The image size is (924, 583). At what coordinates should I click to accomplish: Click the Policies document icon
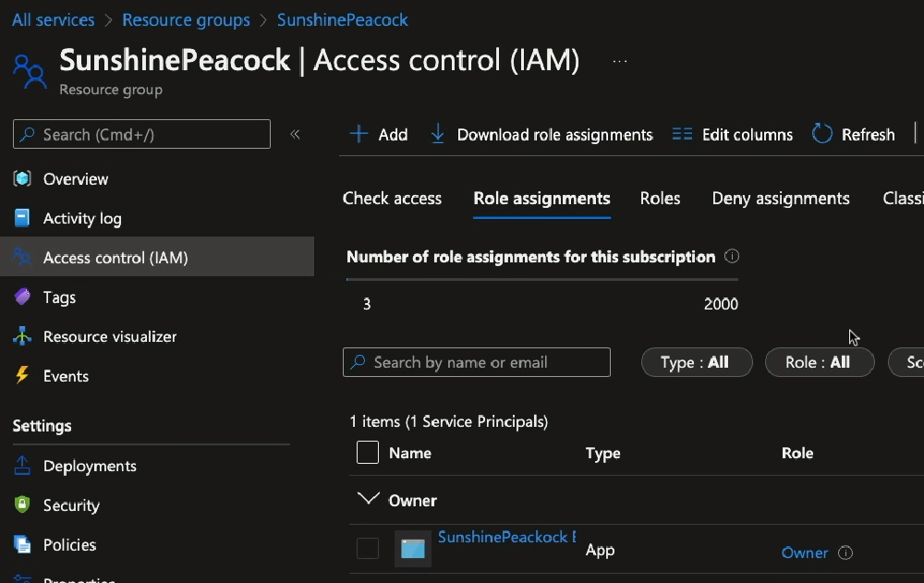[22, 544]
